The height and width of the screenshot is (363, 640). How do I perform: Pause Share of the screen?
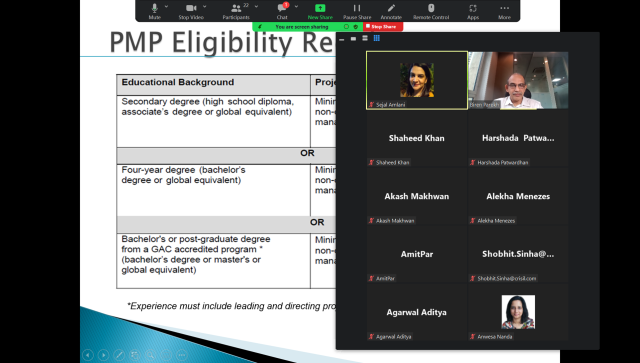(357, 11)
